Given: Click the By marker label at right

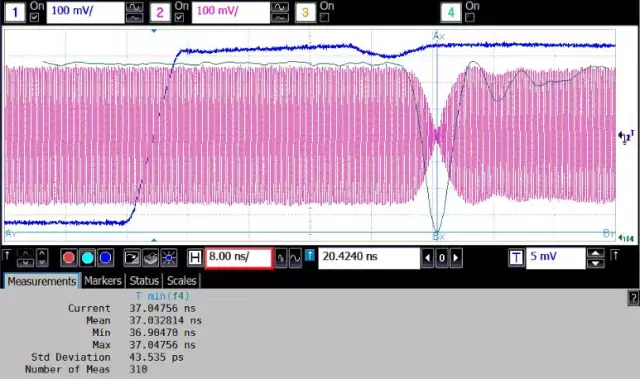Looking at the screenshot, I should pyautogui.click(x=609, y=234).
